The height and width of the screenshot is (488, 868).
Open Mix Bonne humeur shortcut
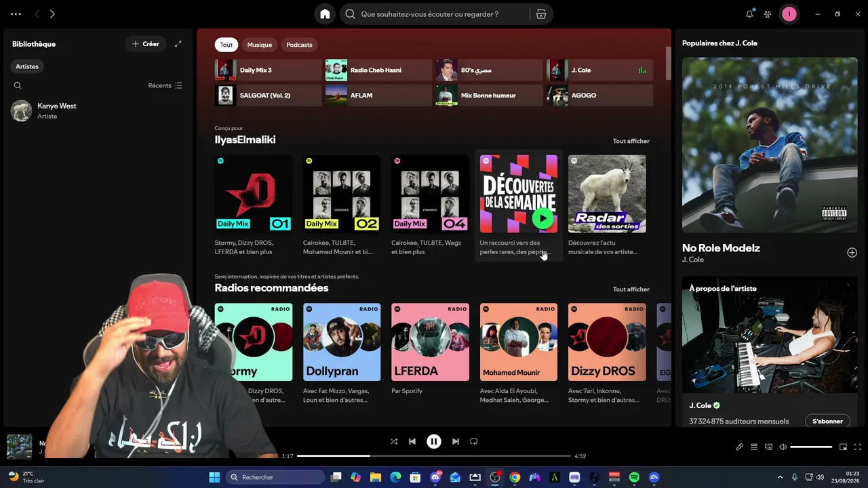pos(490,96)
